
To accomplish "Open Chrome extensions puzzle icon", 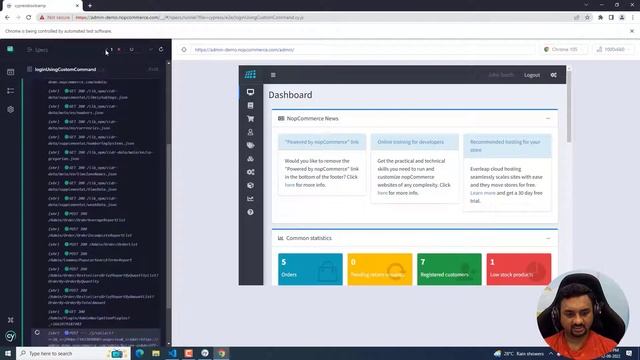I will [600, 18].
